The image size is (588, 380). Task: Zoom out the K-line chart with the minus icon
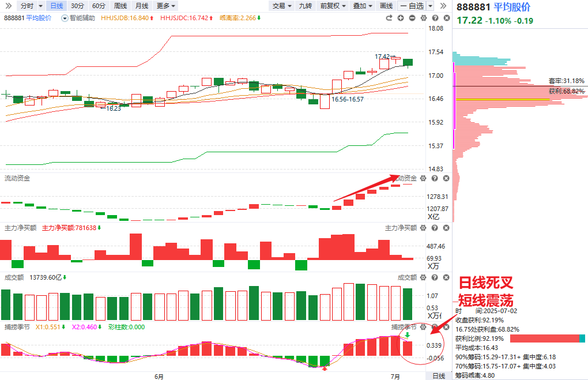[412, 18]
